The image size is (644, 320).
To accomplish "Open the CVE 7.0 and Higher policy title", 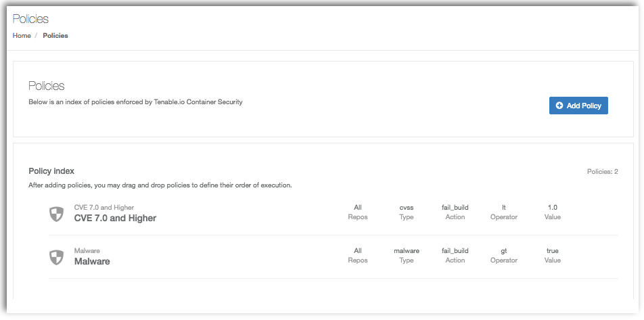I will pos(115,218).
